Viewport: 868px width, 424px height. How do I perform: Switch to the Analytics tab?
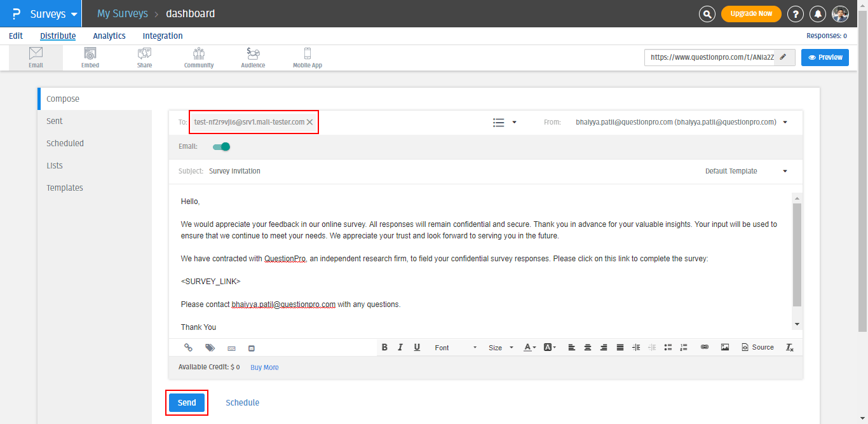(x=109, y=36)
